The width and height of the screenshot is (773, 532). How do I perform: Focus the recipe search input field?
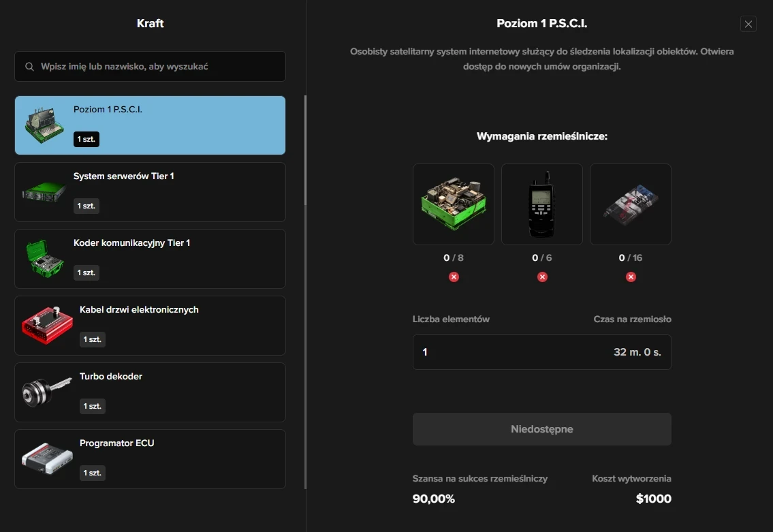tap(157, 67)
